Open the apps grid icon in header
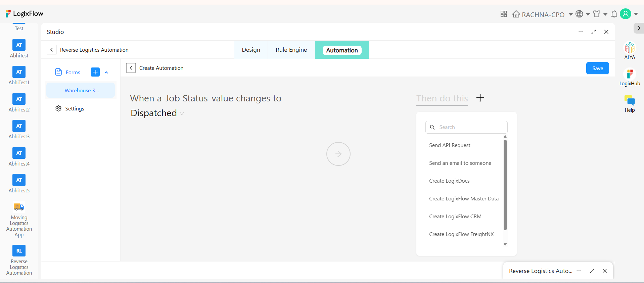644x283 pixels. coord(504,14)
